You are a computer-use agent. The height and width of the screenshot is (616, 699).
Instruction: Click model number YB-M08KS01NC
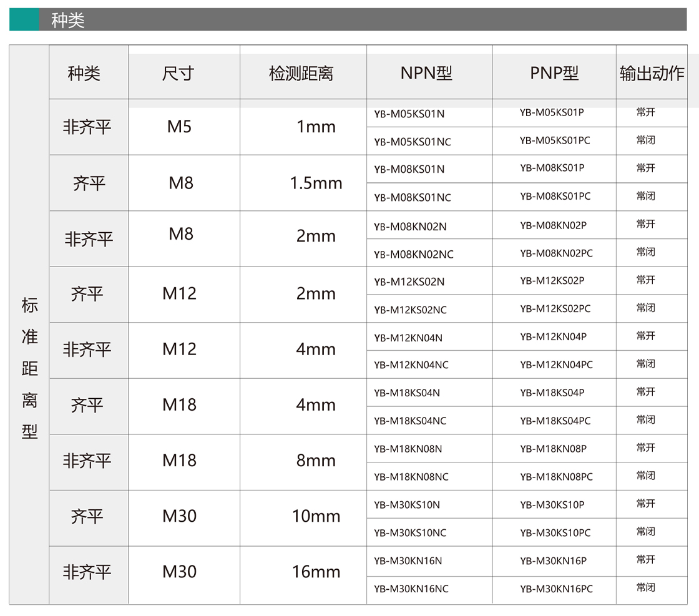click(413, 197)
